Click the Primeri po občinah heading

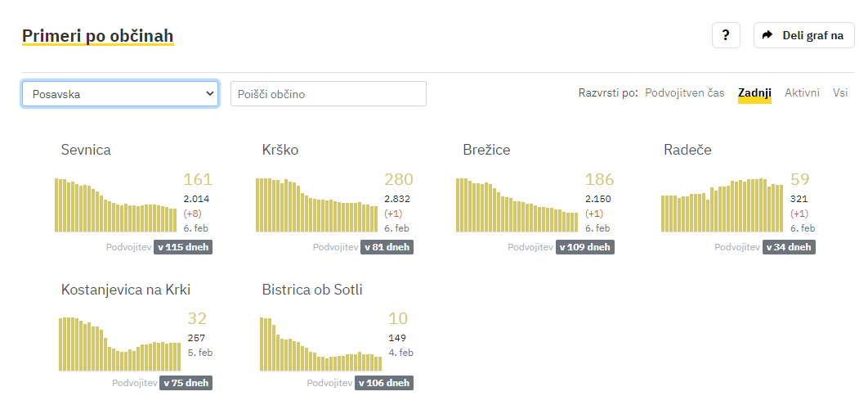98,36
